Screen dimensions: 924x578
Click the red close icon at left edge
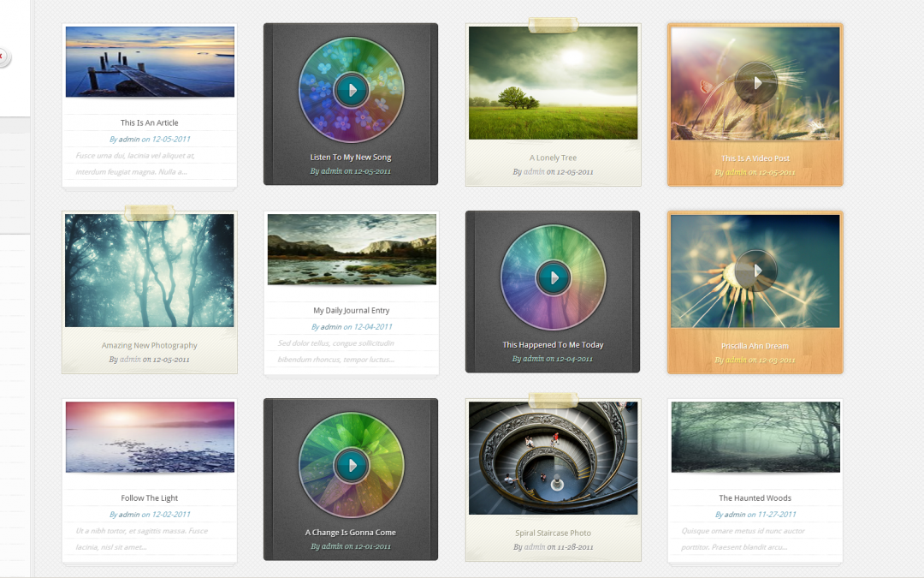pos(2,57)
